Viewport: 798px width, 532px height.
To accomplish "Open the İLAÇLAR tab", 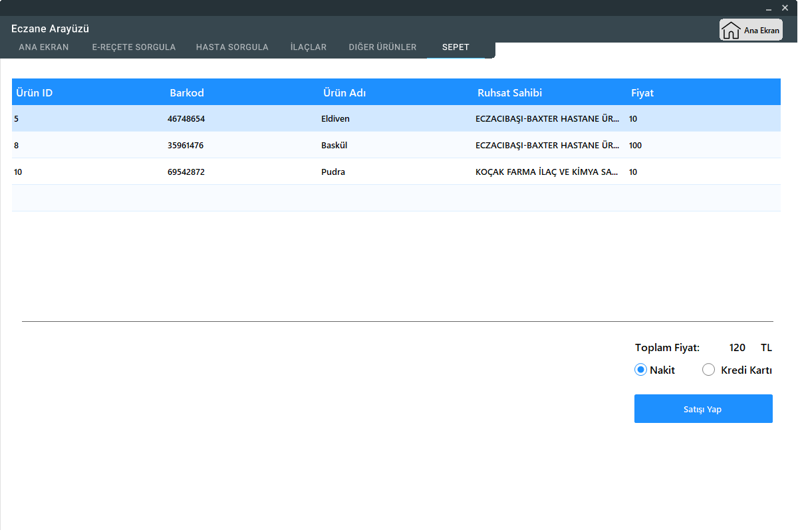I will [x=309, y=47].
